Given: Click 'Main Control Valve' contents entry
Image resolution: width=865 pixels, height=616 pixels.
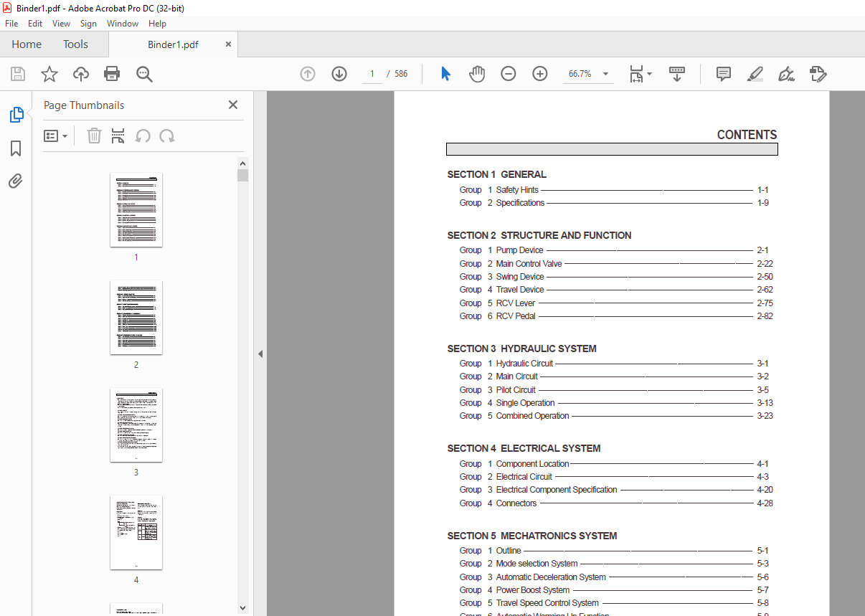Looking at the screenshot, I should tap(529, 264).
